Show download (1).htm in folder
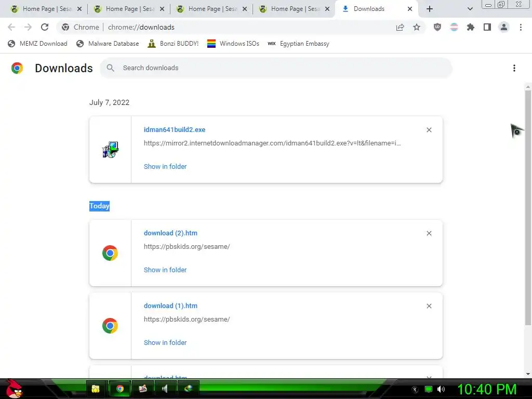The height and width of the screenshot is (399, 532). [165, 343]
